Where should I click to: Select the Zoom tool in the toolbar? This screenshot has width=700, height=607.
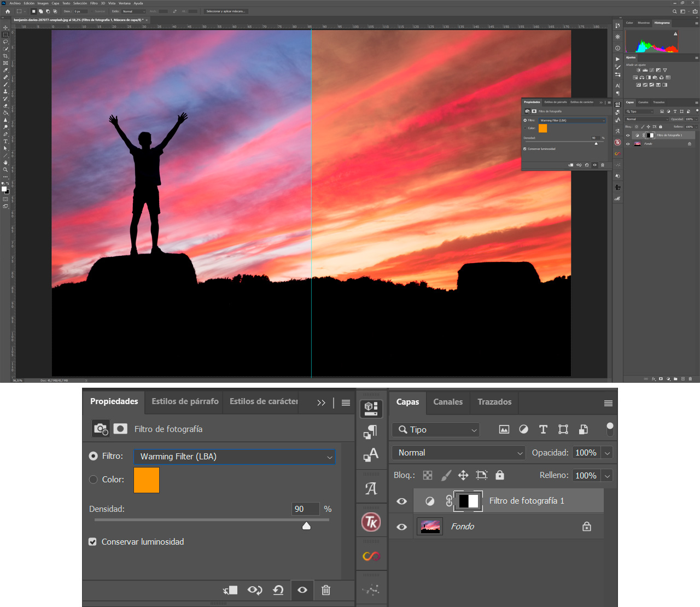(4, 170)
